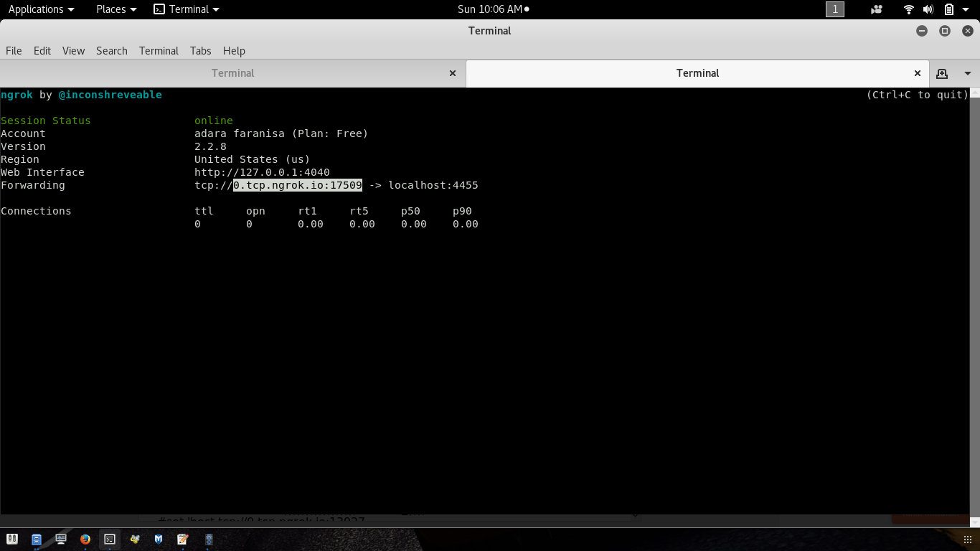Open the Applications menu dropdown
Screen dimensions: 980x551
(x=41, y=9)
